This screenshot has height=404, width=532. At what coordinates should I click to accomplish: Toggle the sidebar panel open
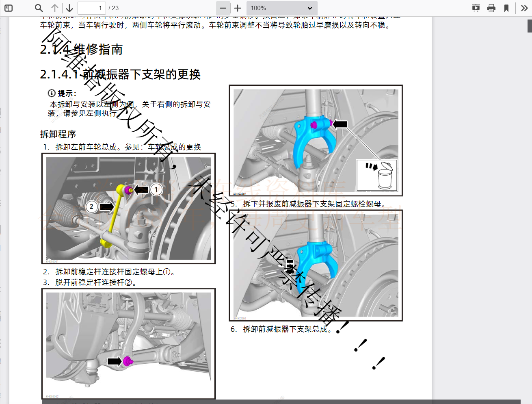9,8
